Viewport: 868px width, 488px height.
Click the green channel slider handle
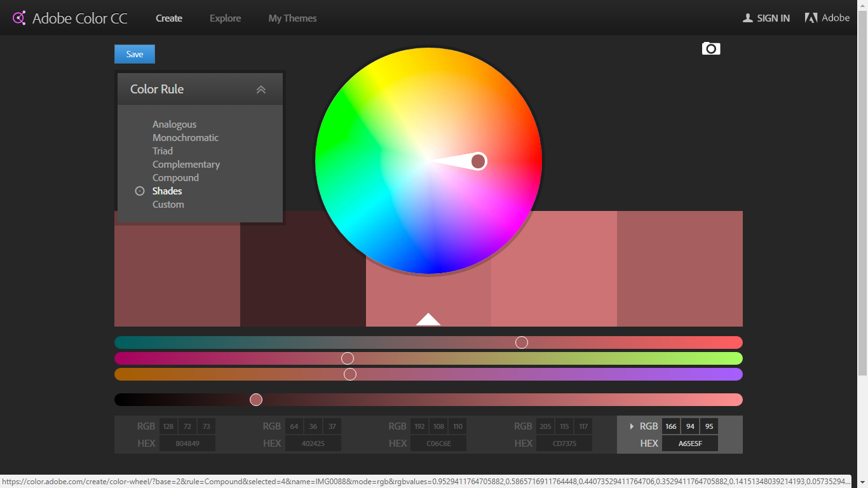coord(348,358)
